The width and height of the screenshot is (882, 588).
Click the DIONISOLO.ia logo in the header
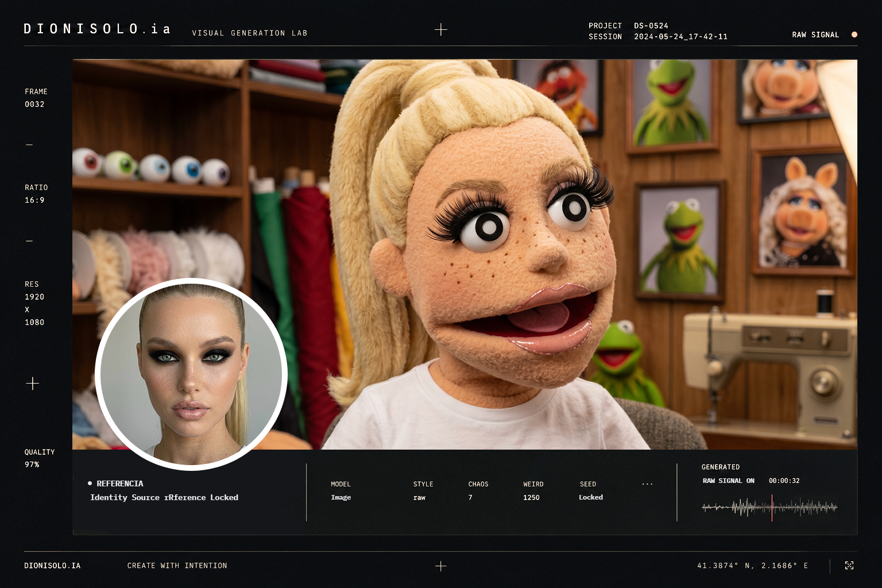pos(97,29)
